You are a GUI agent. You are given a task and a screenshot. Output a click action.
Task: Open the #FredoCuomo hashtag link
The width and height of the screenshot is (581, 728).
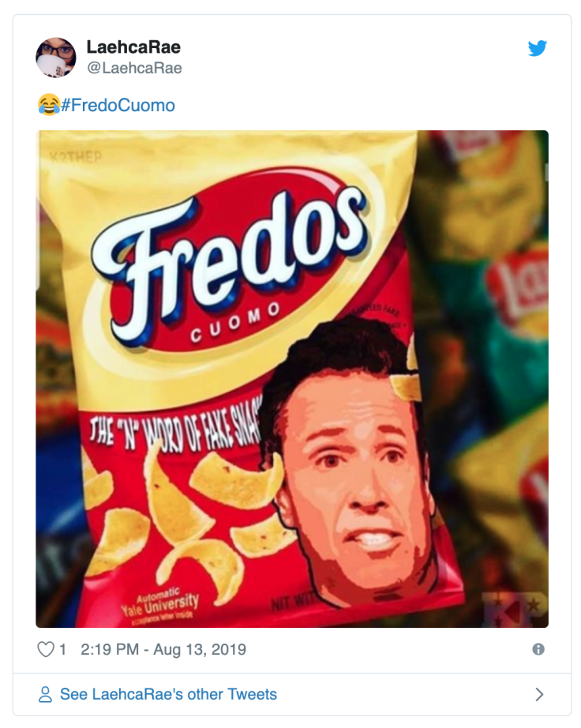[x=118, y=105]
